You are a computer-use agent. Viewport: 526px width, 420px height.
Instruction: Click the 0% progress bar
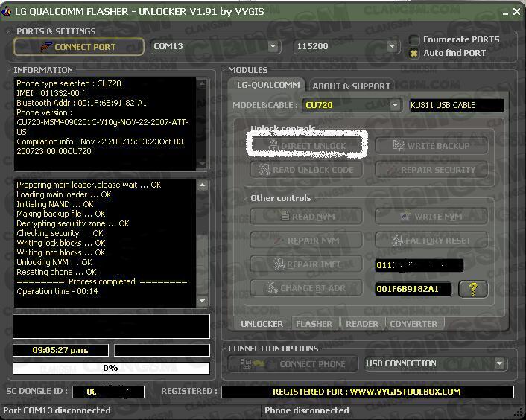click(x=111, y=368)
